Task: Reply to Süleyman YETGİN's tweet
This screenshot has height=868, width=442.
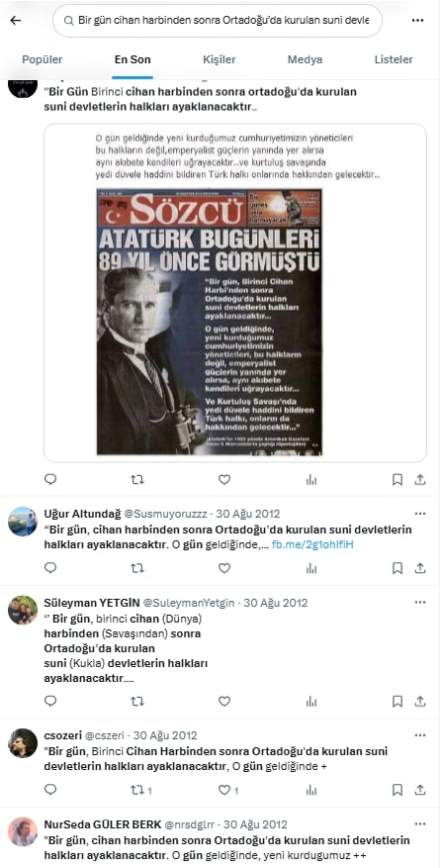Action: pos(50,702)
